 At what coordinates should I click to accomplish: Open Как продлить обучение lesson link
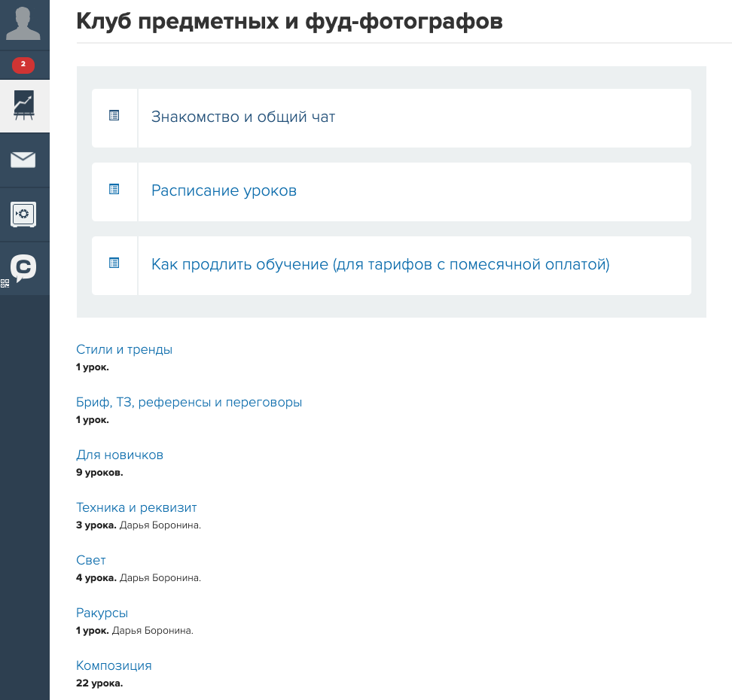(x=380, y=264)
